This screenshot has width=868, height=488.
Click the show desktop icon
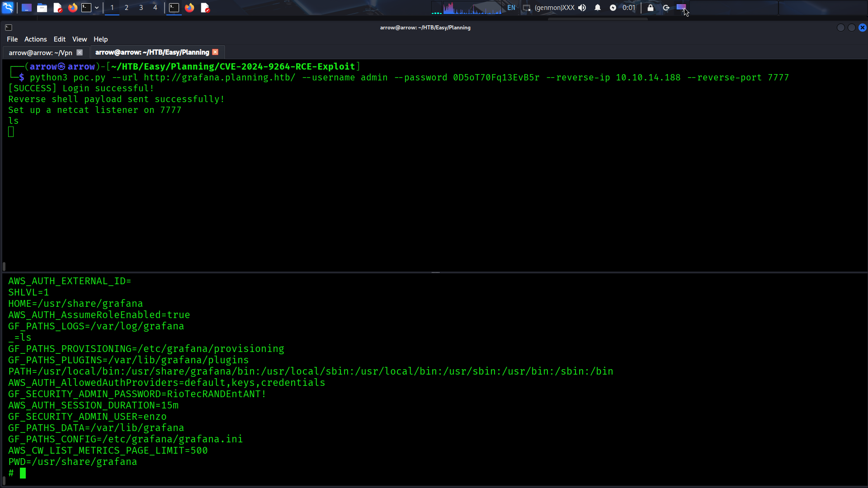(27, 8)
